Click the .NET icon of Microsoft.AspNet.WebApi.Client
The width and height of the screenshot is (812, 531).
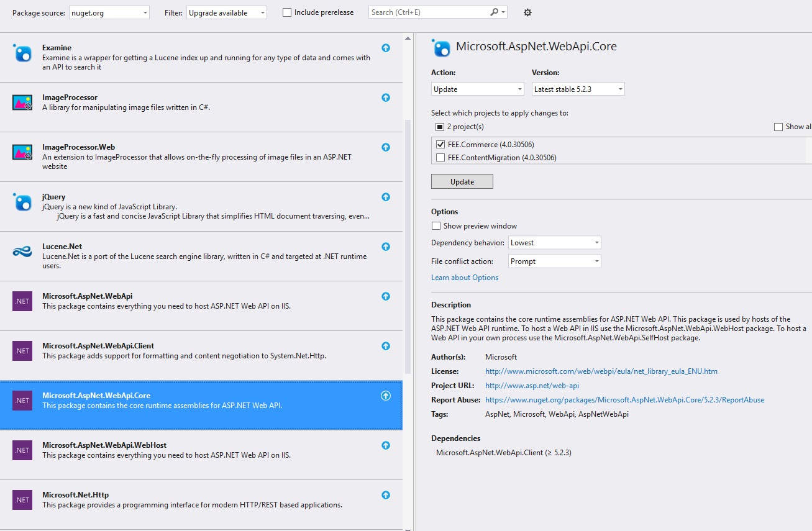22,351
